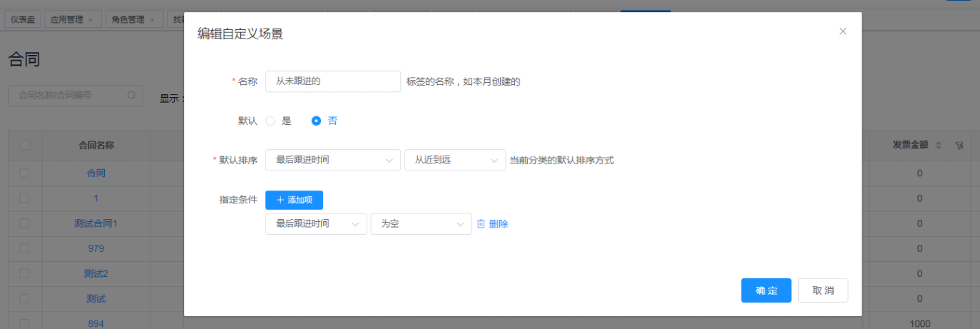Open contract link 测试2
This screenshot has height=329, width=980.
(x=96, y=273)
